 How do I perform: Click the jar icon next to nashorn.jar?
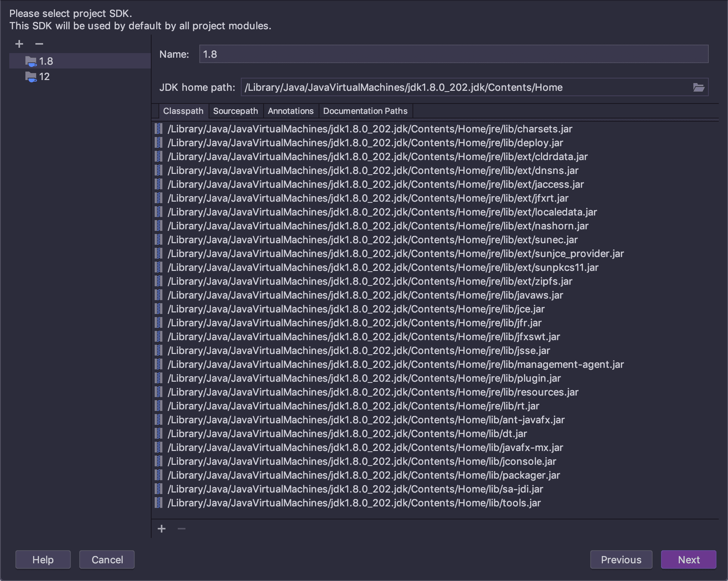(158, 226)
